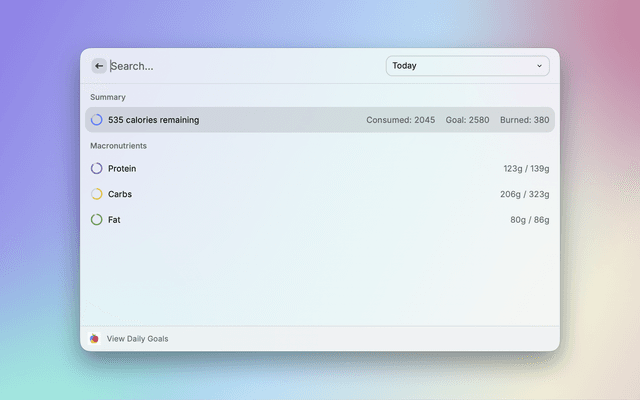Image resolution: width=640 pixels, height=400 pixels.
Task: Select the Fat list item
Action: click(x=300, y=219)
